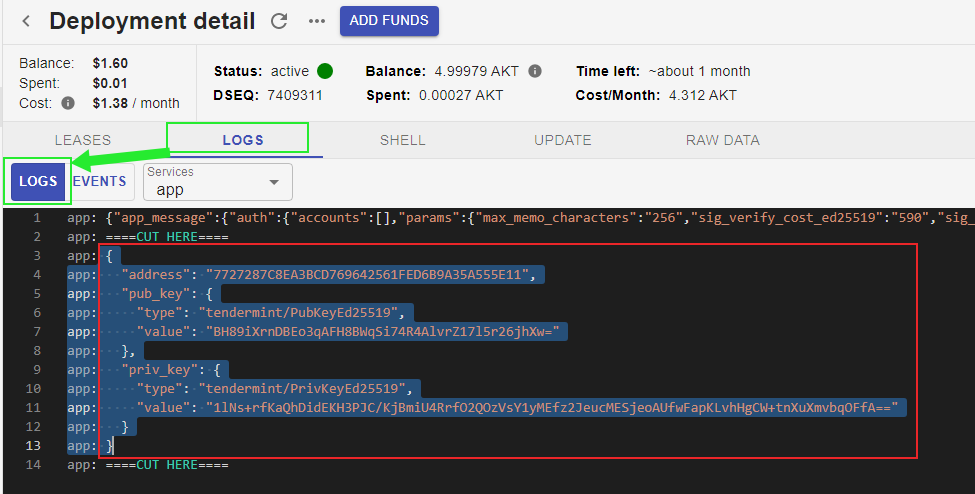Open the Services dropdown
This screenshot has width=975, height=494.
pyautogui.click(x=217, y=182)
